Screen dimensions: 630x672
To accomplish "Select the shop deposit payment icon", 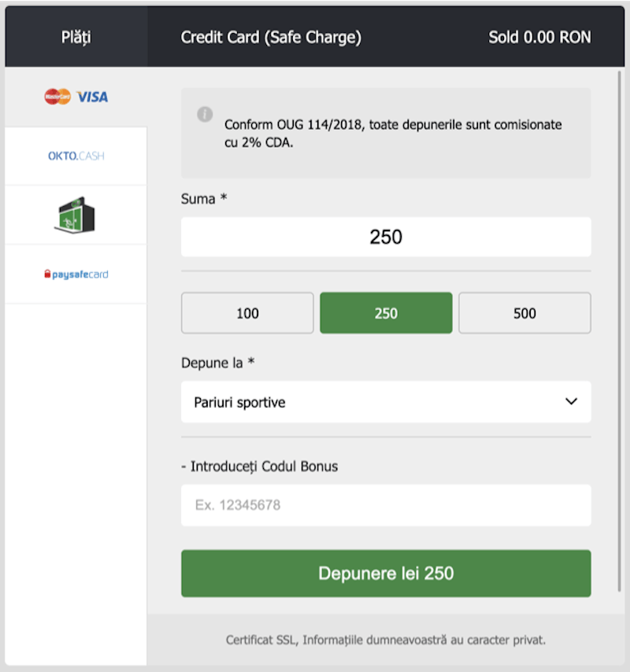I will click(x=75, y=214).
